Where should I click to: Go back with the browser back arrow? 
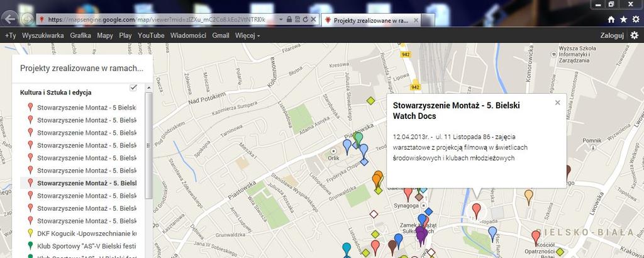tap(10, 19)
